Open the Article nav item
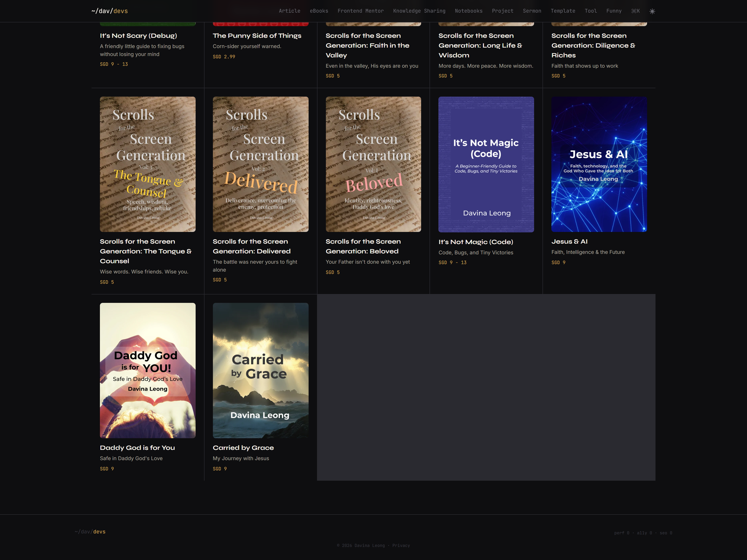This screenshot has width=747, height=560. (x=289, y=11)
